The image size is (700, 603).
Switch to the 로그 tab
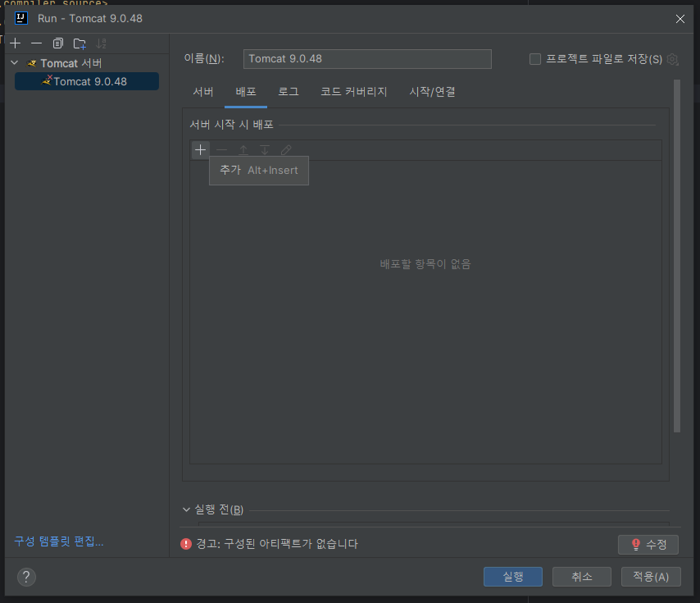[289, 92]
